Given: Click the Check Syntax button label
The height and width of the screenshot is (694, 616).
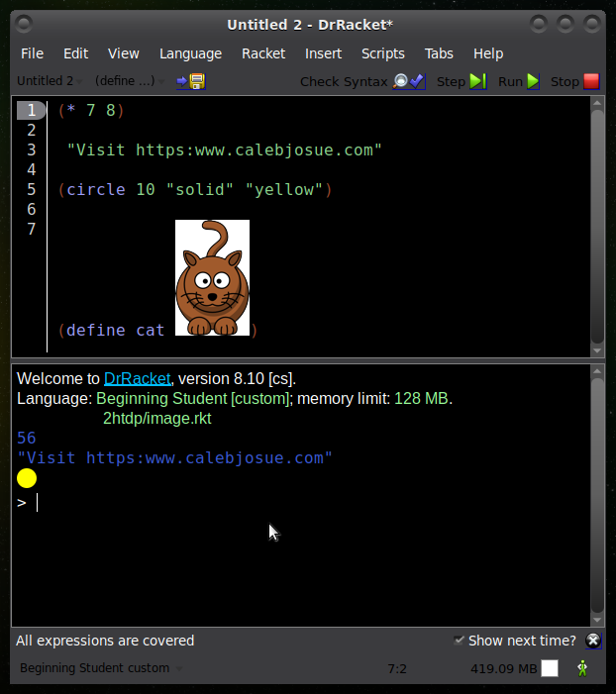Looking at the screenshot, I should pos(344,82).
